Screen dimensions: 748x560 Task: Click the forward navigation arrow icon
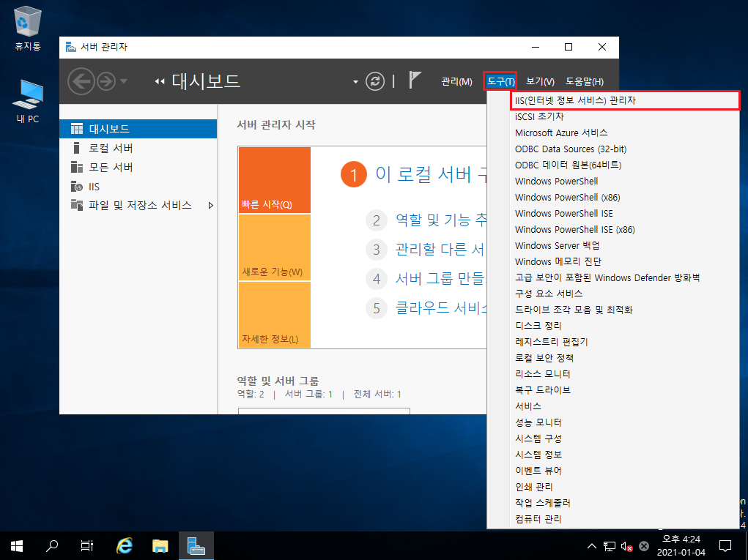click(106, 81)
